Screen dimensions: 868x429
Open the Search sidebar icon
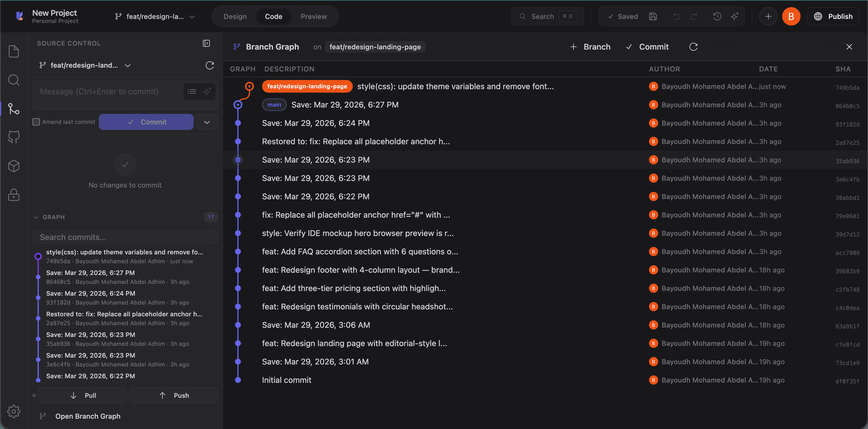coord(13,80)
